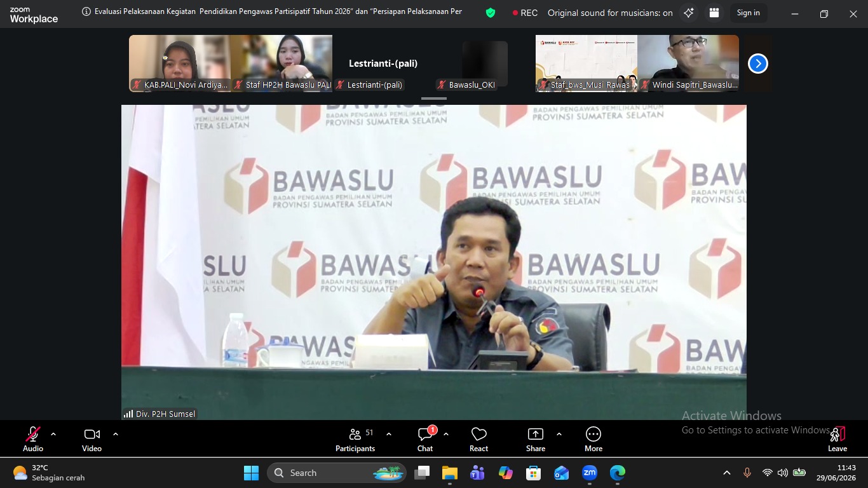Collapse the thumbnail strip using the handle bar

pos(434,98)
